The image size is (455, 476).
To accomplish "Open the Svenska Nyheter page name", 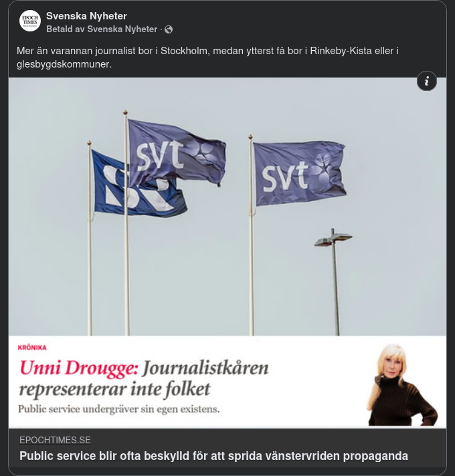I will click(x=86, y=16).
